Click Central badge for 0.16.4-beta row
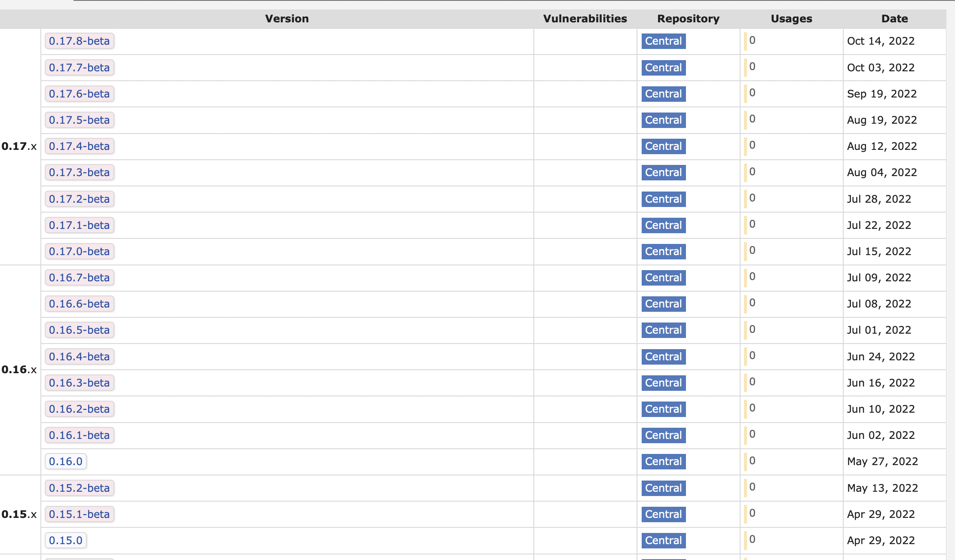Screen dimensions: 955x560 663,356
